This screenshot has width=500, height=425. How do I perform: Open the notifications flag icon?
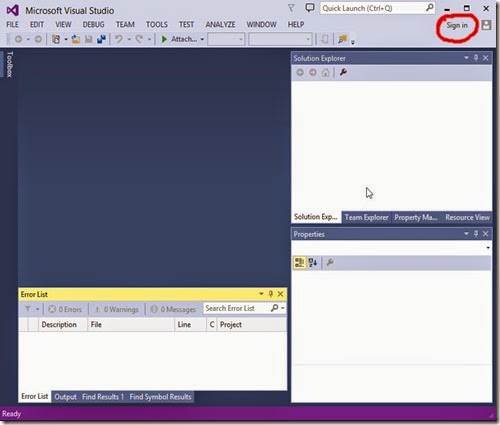[291, 8]
